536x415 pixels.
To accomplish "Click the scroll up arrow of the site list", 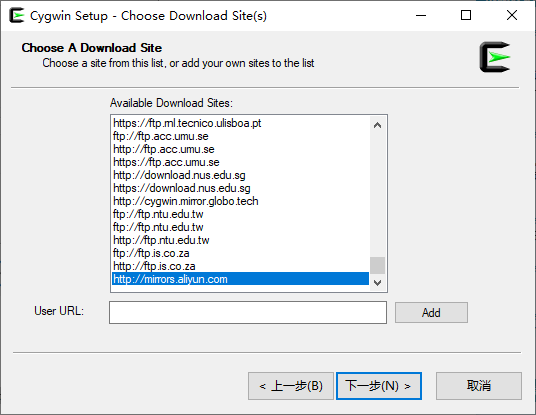I will [377, 125].
